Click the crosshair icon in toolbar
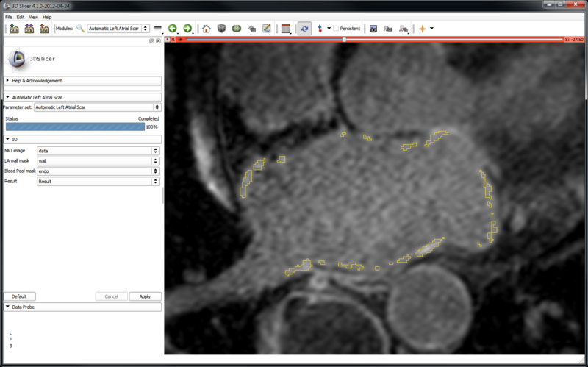This screenshot has height=367, width=588. (x=422, y=29)
